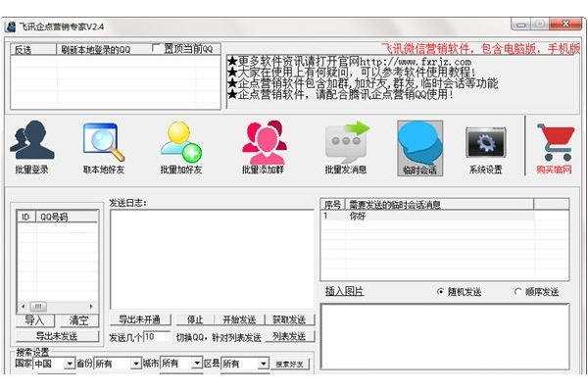This screenshot has width=588, height=392.
Task: Toggle the 置顶当前QQ checkbox
Action: tap(156, 48)
